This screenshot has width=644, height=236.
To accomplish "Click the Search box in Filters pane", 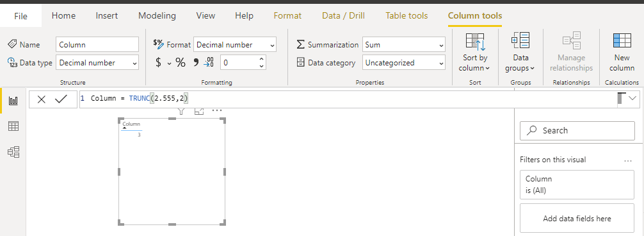I will (x=577, y=130).
